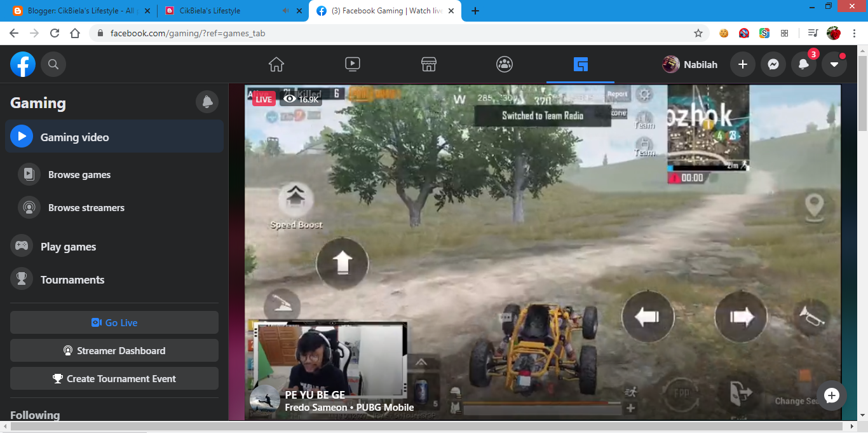Viewport: 868px width, 433px height.
Task: Click the address bar URL
Action: coord(187,33)
